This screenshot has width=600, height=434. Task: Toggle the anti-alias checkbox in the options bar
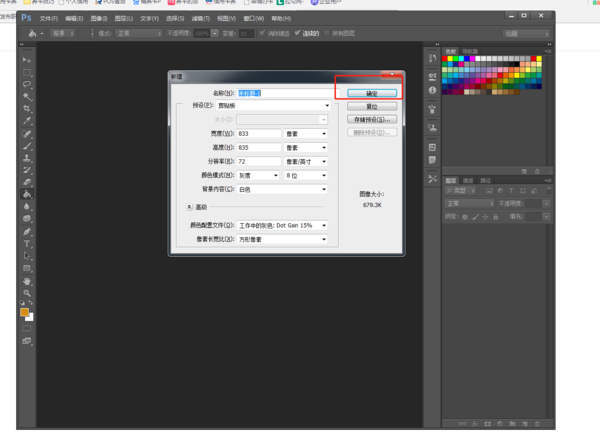pyautogui.click(x=262, y=33)
